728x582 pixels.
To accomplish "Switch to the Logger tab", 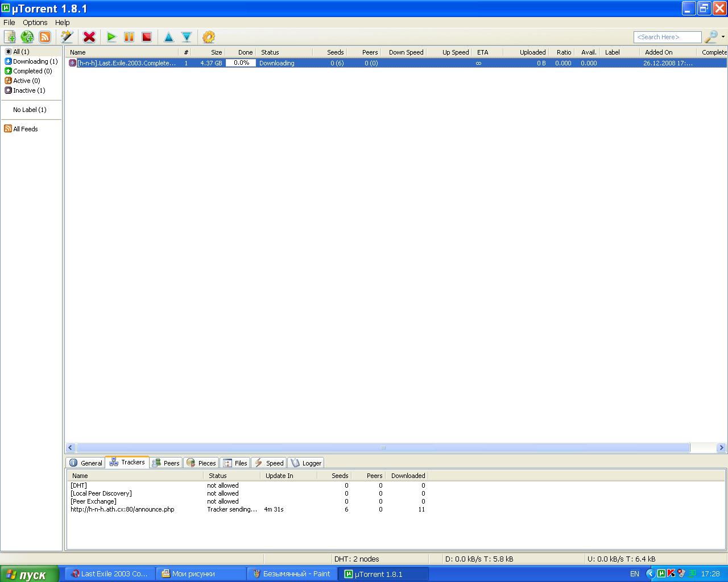I will [305, 463].
